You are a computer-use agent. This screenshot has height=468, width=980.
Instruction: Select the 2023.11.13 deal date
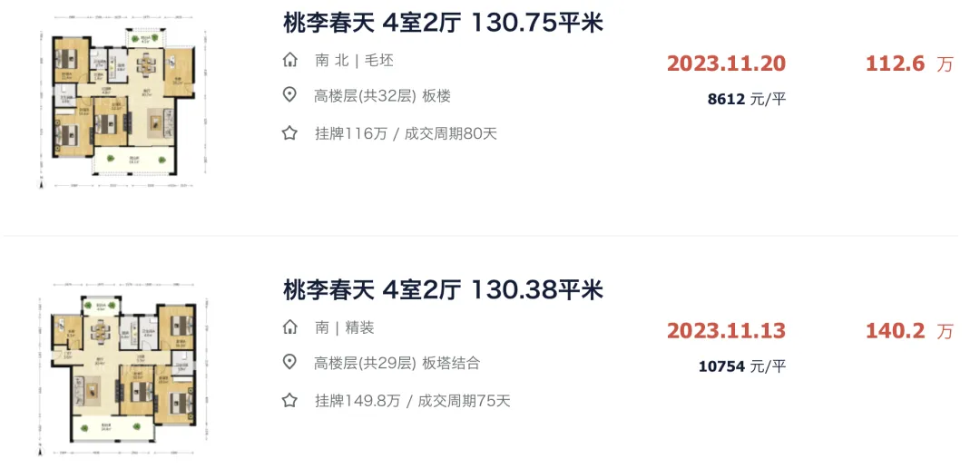click(726, 330)
